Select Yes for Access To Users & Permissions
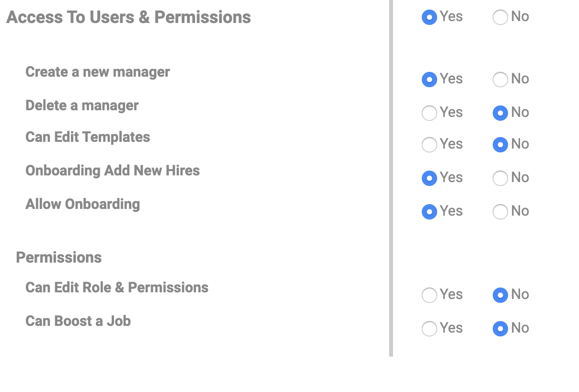The height and width of the screenshot is (392, 579). tap(429, 18)
